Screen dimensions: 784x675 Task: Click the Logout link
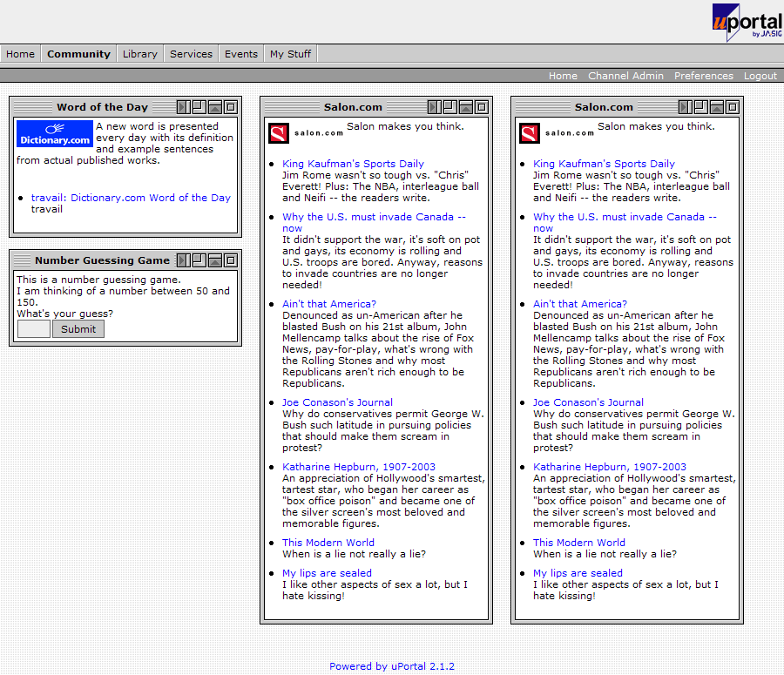[x=760, y=76]
